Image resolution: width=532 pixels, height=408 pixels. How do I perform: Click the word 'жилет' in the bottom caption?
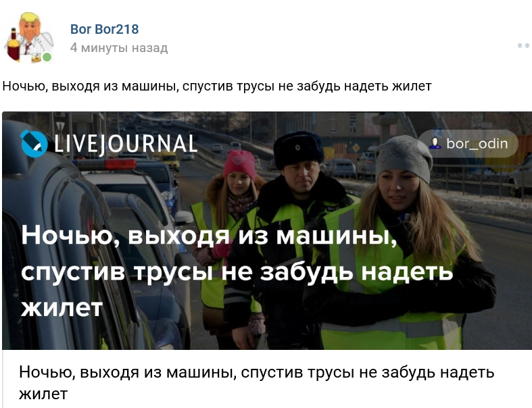tap(43, 394)
